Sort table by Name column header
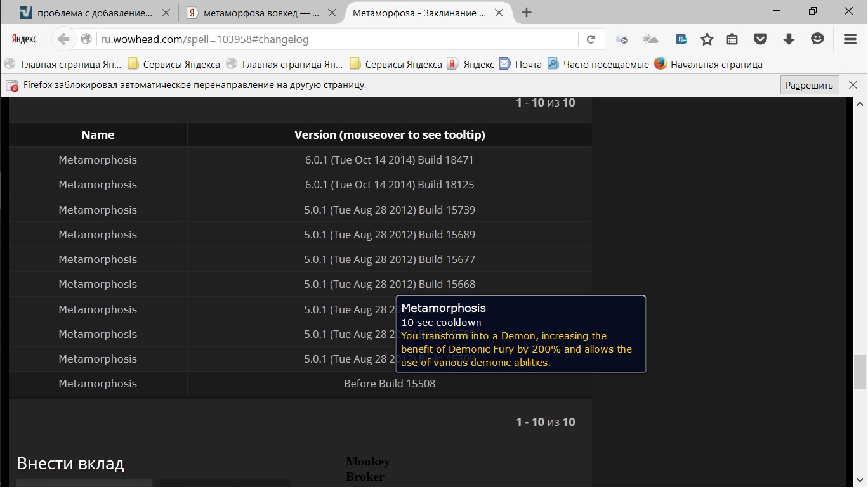 click(x=98, y=134)
